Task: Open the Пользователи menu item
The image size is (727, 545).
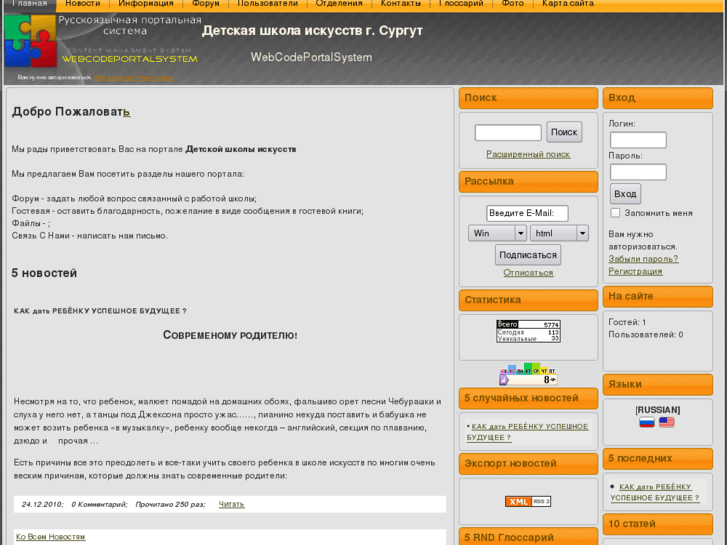Action: pos(268,4)
